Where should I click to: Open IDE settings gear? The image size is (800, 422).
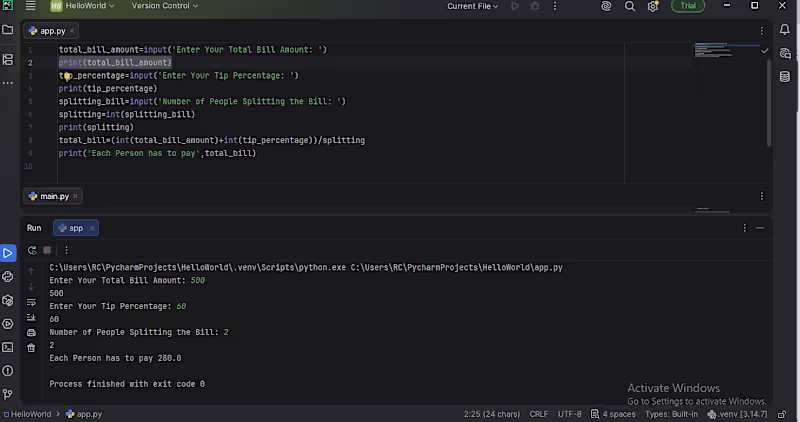653,6
